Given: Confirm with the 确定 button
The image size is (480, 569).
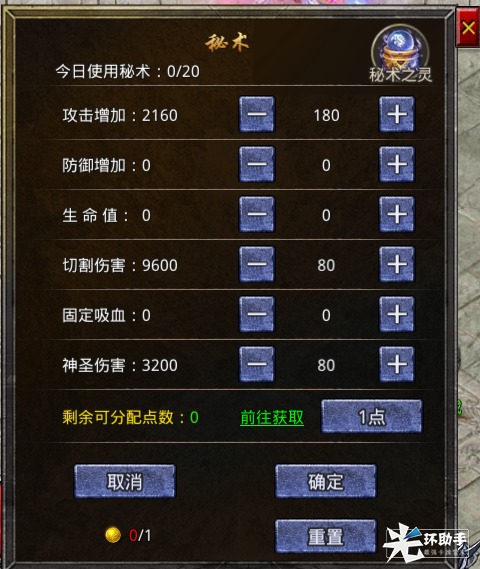Looking at the screenshot, I should [325, 481].
